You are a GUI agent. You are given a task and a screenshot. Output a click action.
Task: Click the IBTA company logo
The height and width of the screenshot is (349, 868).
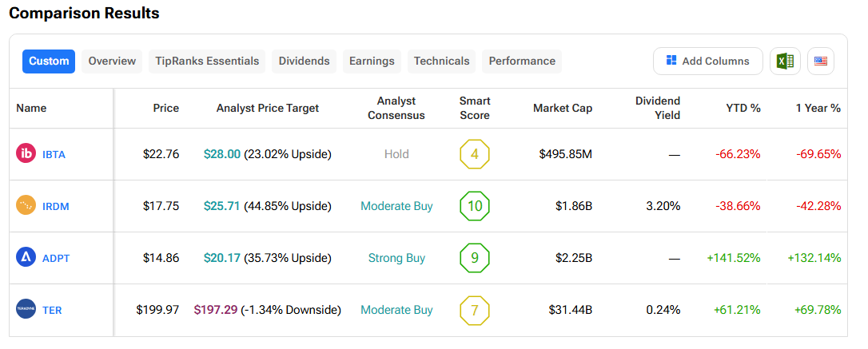[26, 154]
